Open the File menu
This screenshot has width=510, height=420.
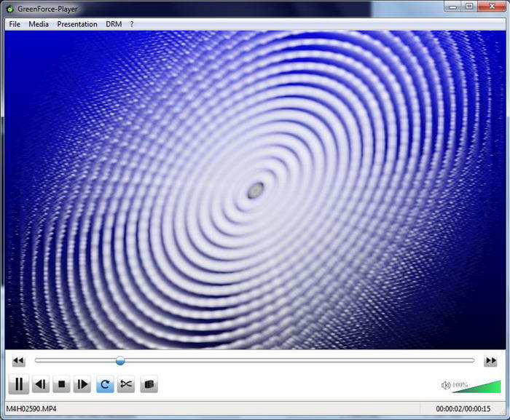click(15, 24)
